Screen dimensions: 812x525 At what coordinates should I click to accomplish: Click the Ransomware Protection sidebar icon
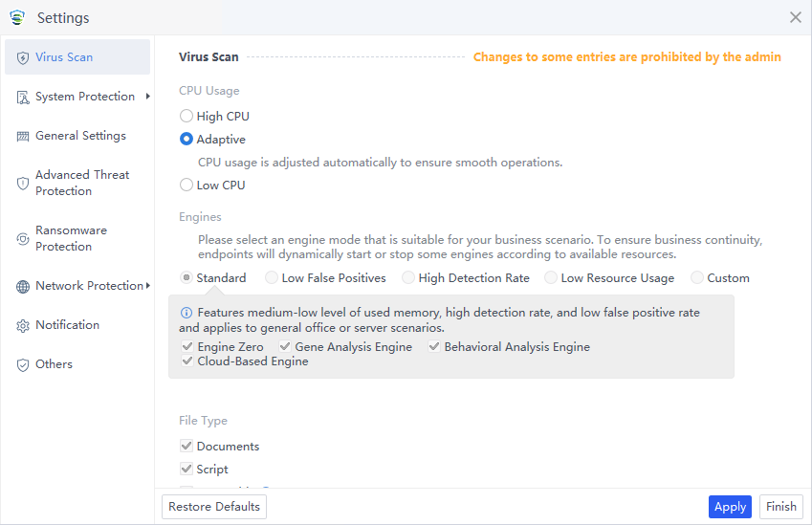pos(23,239)
